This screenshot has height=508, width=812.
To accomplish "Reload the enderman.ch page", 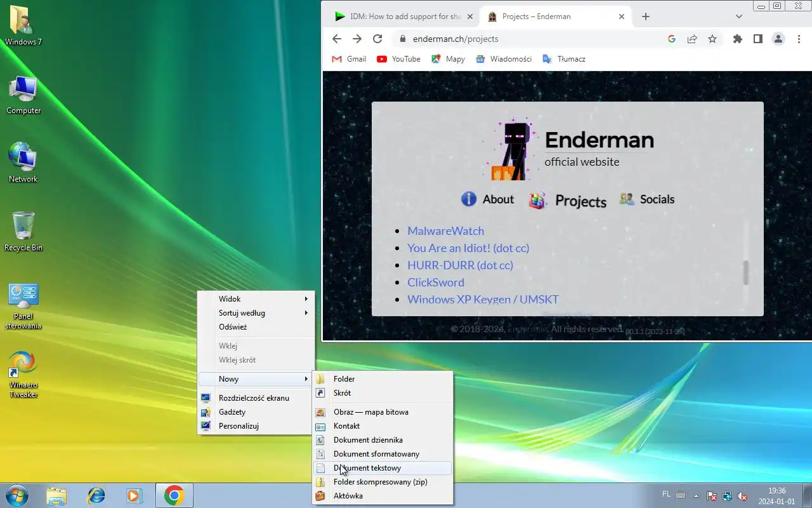I will click(377, 39).
